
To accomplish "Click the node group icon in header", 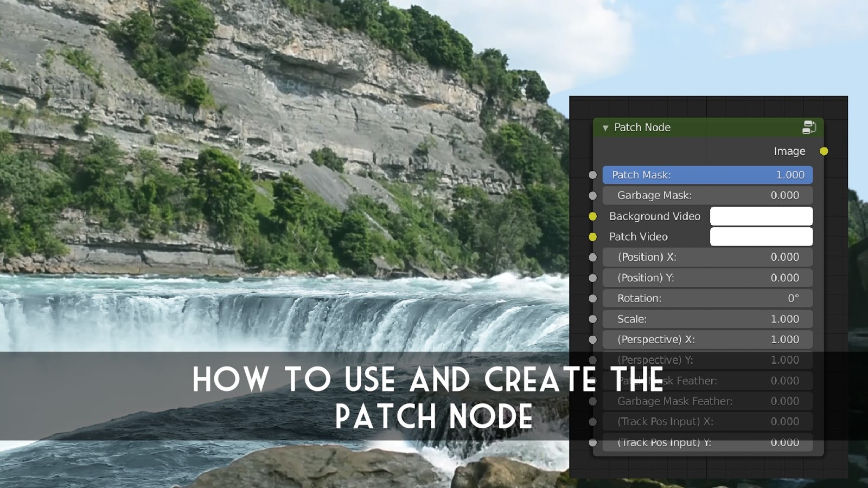I will tap(808, 127).
